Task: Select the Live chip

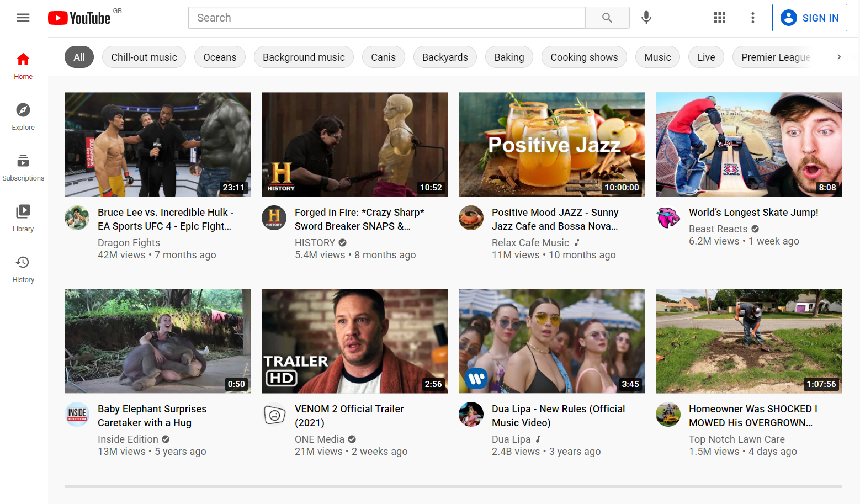Action: tap(706, 57)
